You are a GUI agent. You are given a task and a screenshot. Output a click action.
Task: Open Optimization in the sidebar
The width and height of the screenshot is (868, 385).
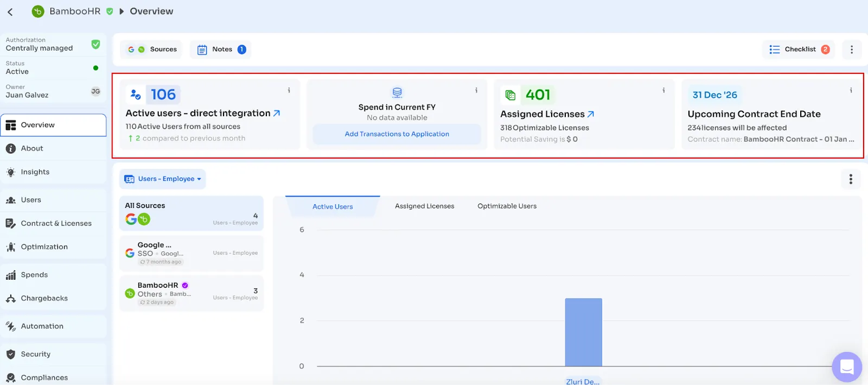[54, 247]
